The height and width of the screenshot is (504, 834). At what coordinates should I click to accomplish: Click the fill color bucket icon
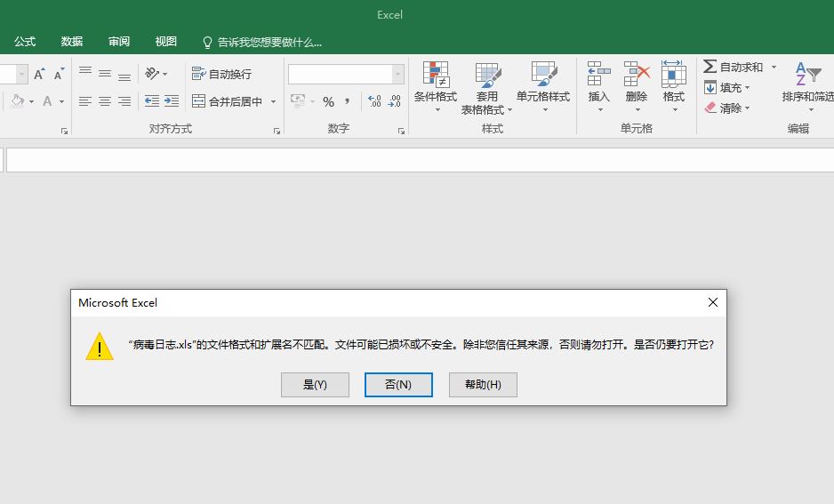18,101
